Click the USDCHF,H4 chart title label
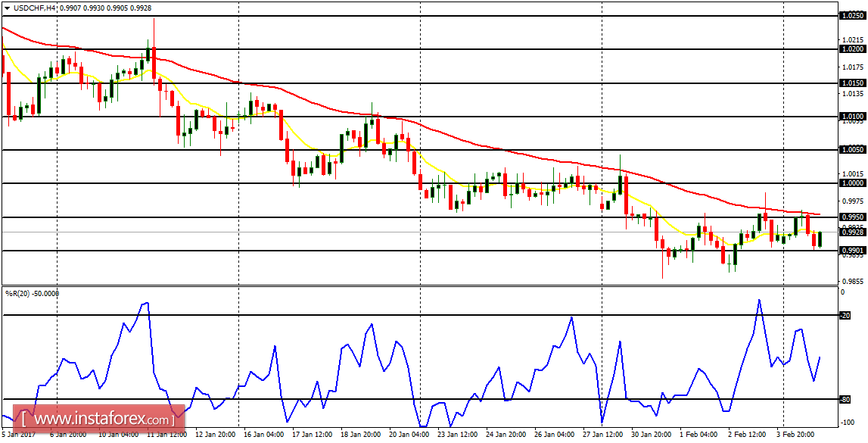Viewport: 868px width, 443px height. pos(34,8)
